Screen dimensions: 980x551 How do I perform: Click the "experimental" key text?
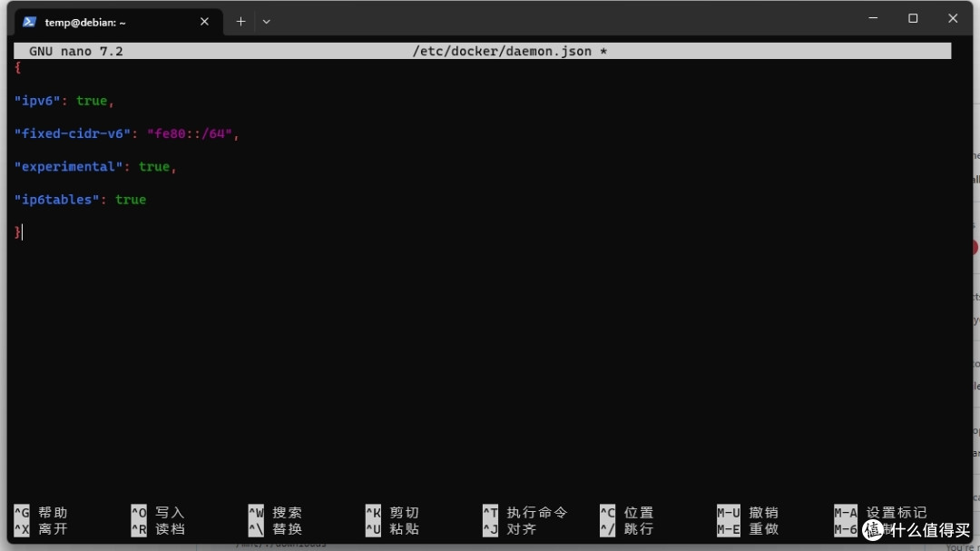(x=68, y=167)
